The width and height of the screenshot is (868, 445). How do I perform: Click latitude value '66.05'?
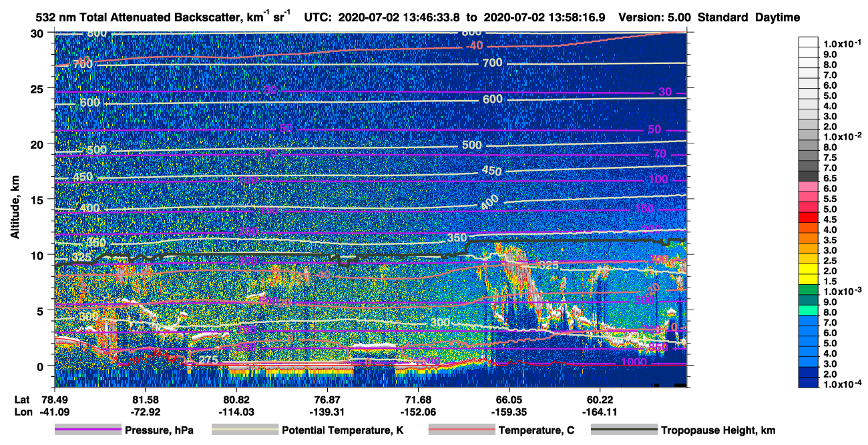click(x=509, y=399)
